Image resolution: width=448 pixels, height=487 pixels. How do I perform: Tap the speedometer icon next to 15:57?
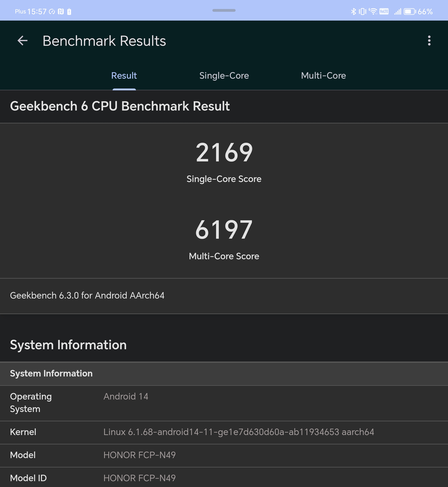coord(52,11)
